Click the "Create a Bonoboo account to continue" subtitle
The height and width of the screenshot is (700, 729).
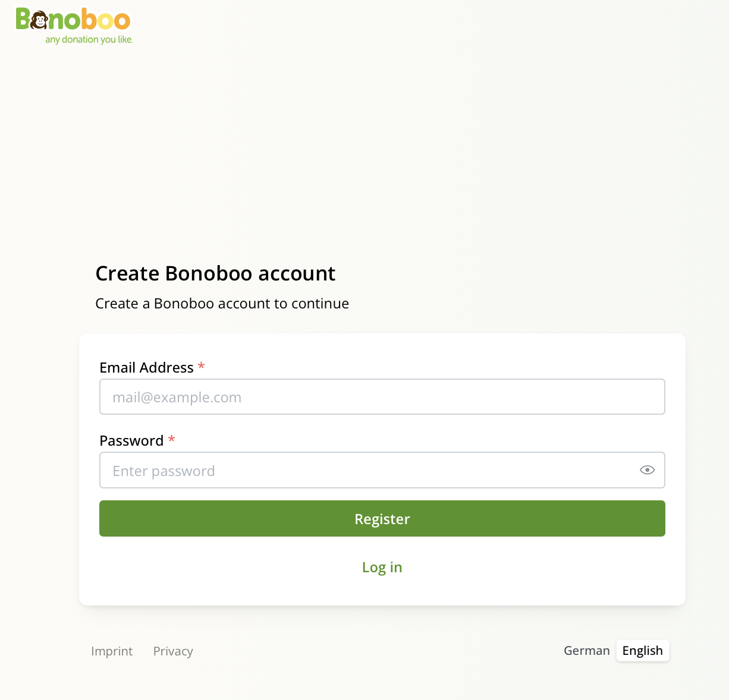pos(222,304)
